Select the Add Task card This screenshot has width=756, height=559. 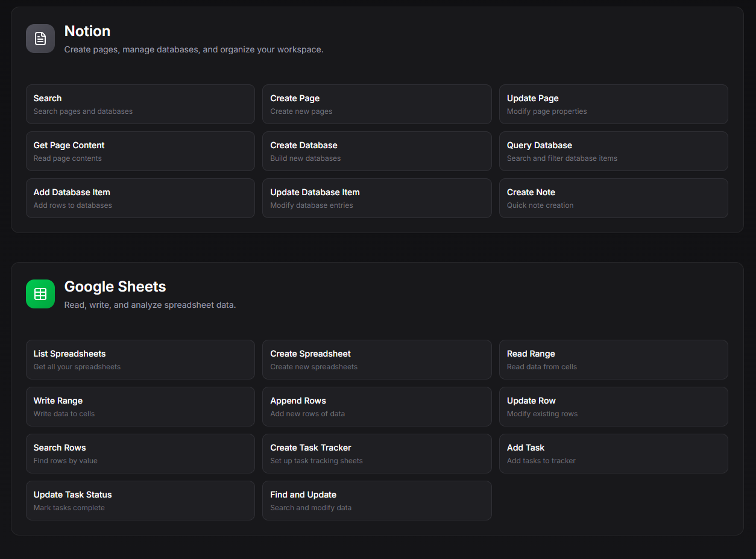[614, 454]
